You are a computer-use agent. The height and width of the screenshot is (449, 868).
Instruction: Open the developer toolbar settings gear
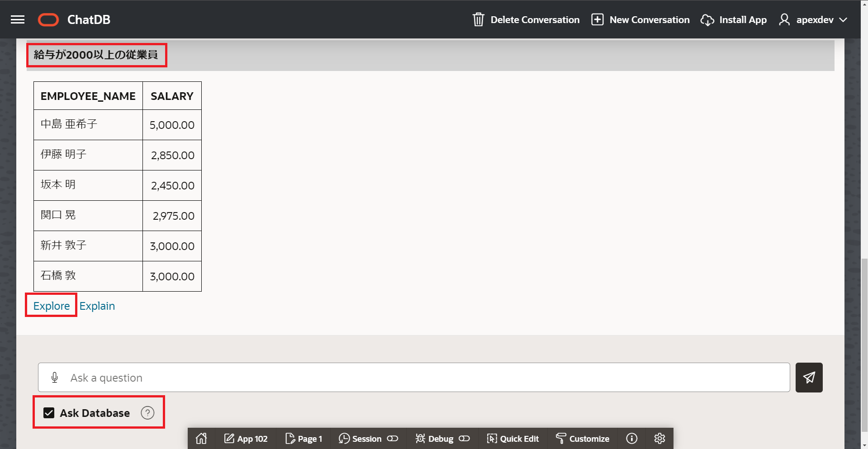659,439
